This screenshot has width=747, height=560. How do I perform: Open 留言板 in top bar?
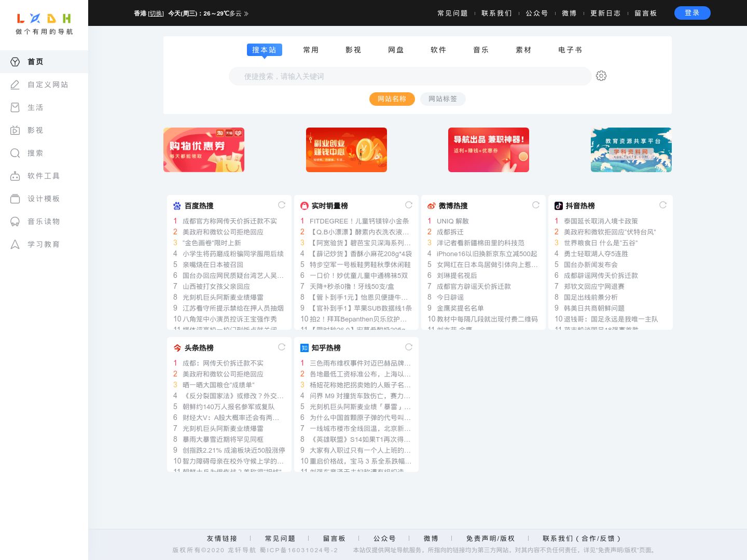tap(646, 13)
